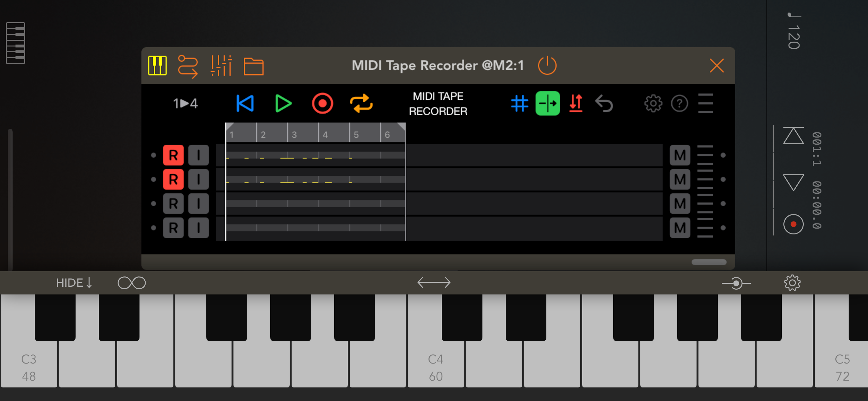Click the keyboard range double arrow

point(434,283)
